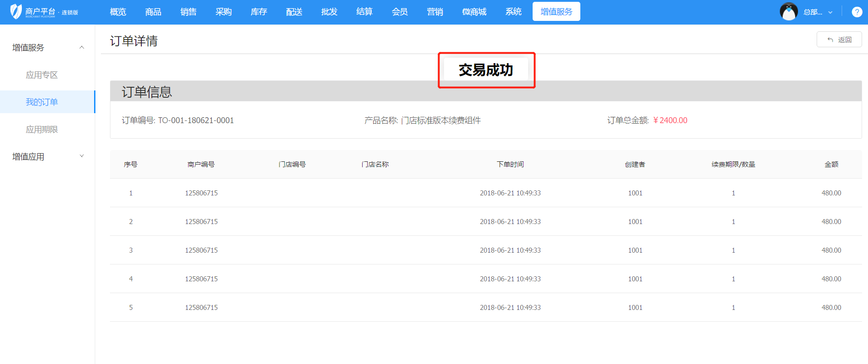The width and height of the screenshot is (868, 364).
Task: Open 应用专区 in the sidebar
Action: (42, 75)
